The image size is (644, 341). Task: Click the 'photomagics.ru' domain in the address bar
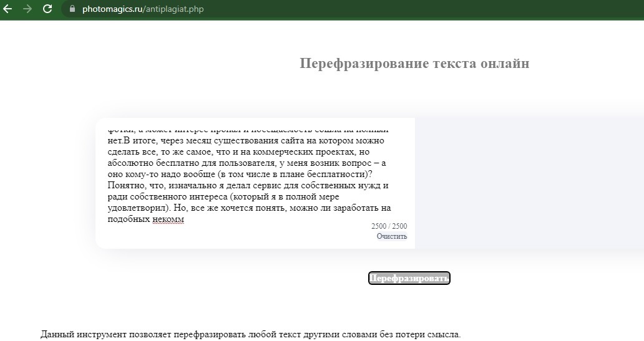[112, 9]
